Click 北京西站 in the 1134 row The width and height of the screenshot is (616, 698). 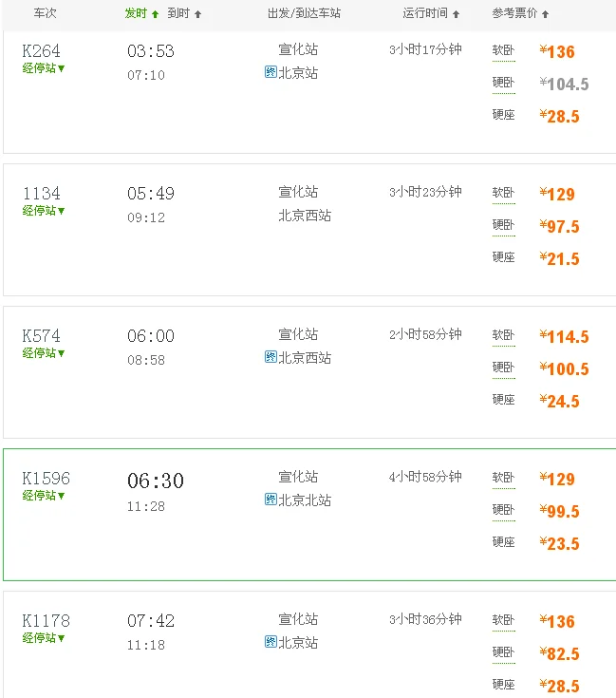tap(305, 216)
